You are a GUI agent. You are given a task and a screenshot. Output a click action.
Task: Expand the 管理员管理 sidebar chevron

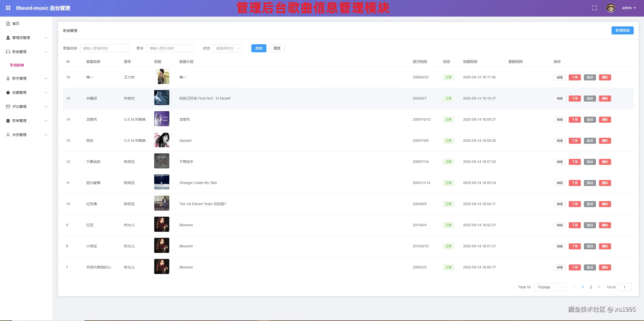coord(46,38)
